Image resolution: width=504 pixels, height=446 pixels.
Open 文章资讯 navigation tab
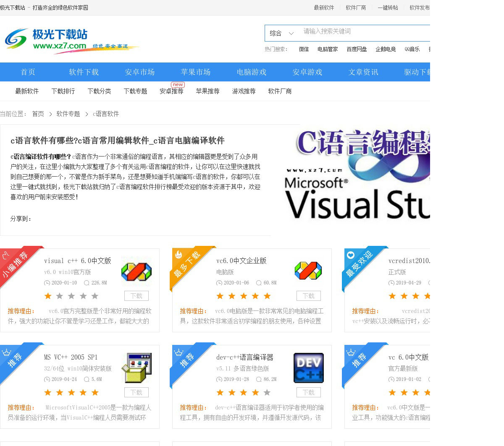[x=363, y=72]
